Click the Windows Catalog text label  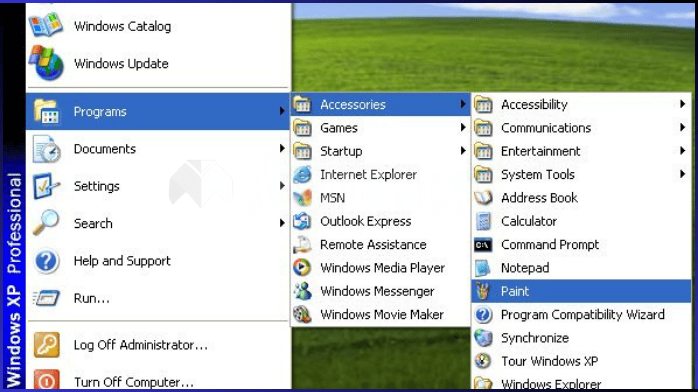point(122,26)
